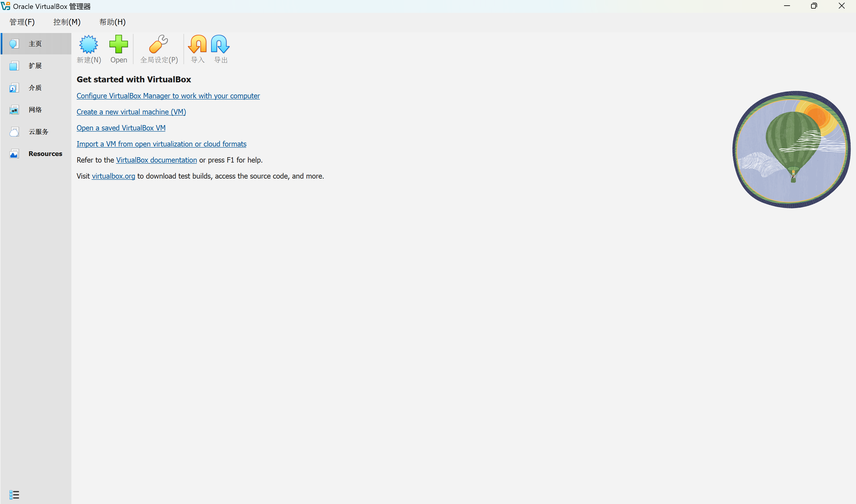Select Home (主页) sidebar item
The width and height of the screenshot is (856, 504).
pos(35,44)
